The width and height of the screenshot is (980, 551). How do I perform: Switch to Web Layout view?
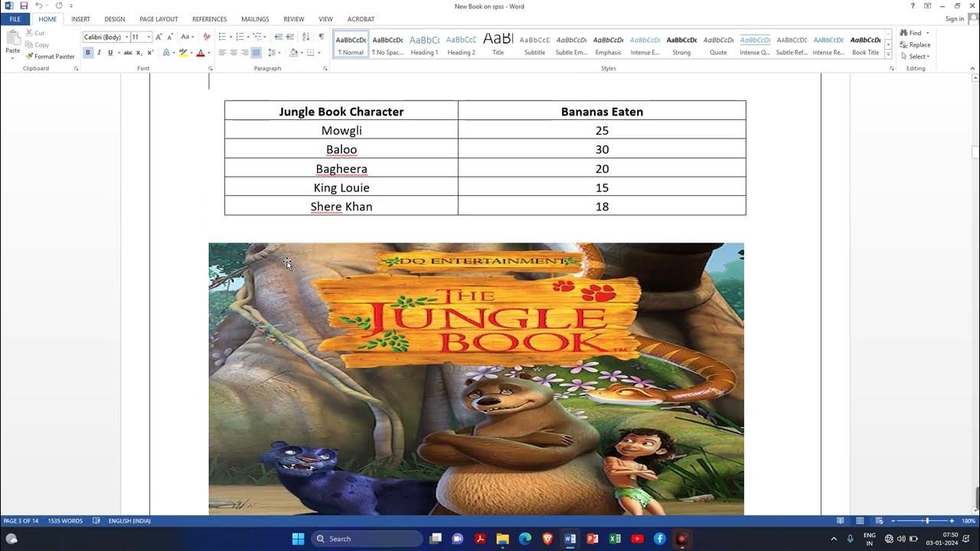[878, 521]
